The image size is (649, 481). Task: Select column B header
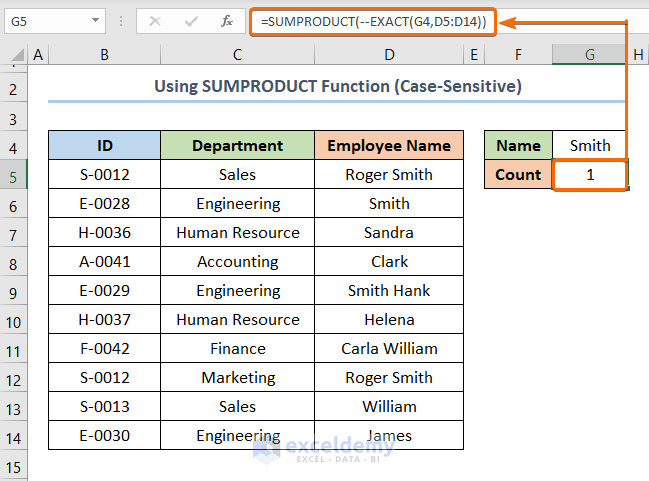click(104, 56)
